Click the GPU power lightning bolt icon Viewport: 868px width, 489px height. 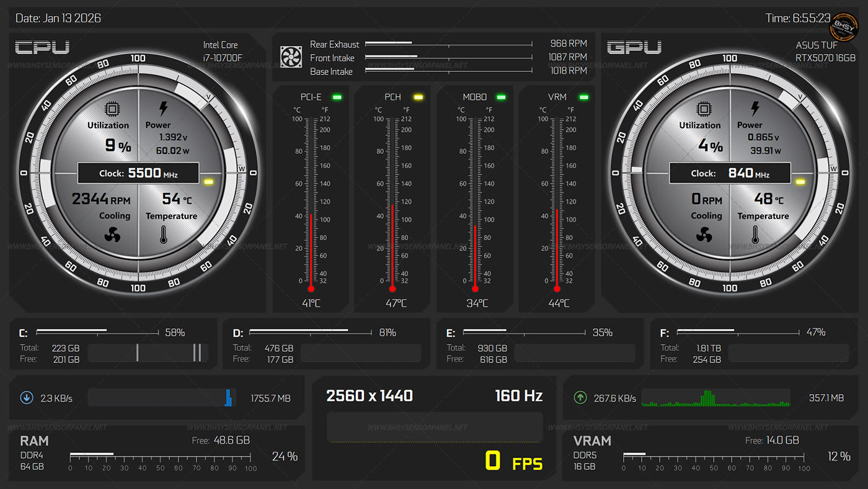tap(755, 109)
